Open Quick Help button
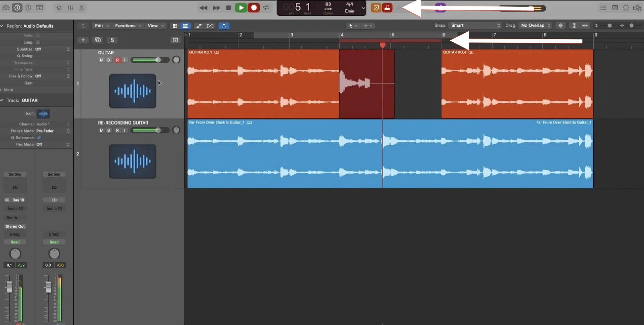Image resolution: width=644 pixels, height=325 pixels. [x=28, y=8]
